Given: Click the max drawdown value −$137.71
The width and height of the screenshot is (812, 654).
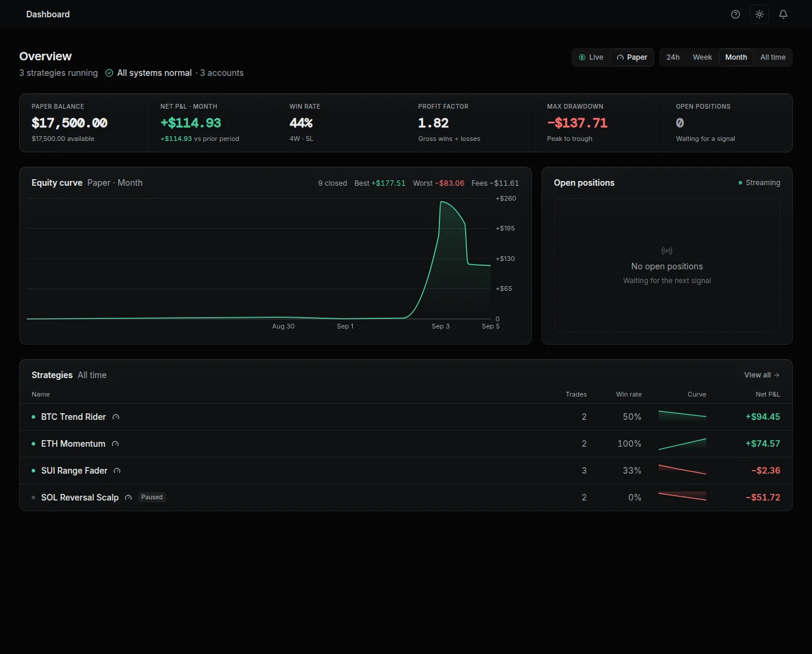Looking at the screenshot, I should pos(577,123).
